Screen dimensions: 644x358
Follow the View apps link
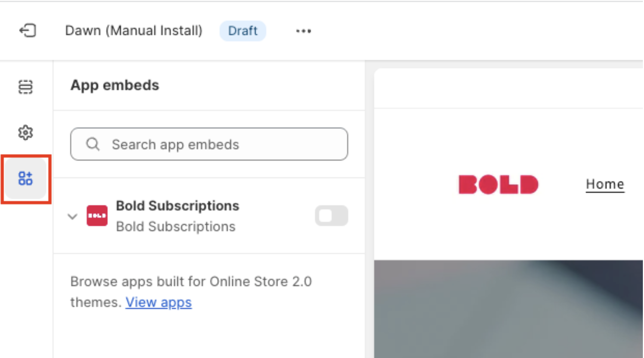pos(158,302)
